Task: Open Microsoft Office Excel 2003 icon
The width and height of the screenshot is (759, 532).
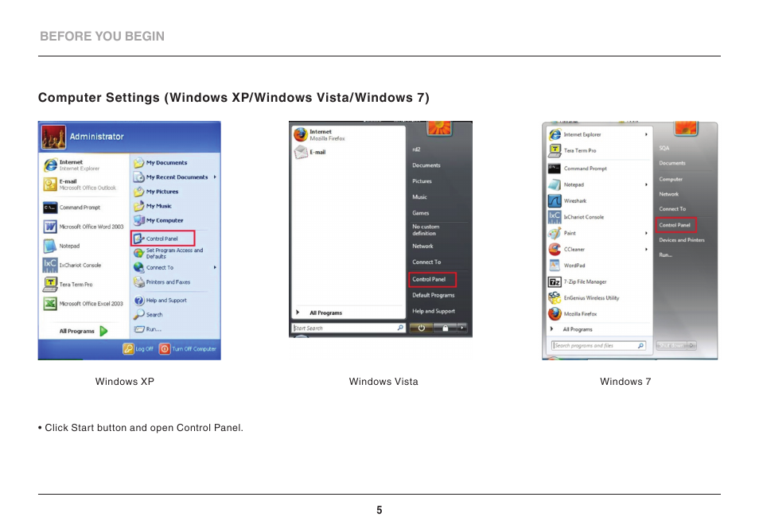Action: [x=50, y=304]
